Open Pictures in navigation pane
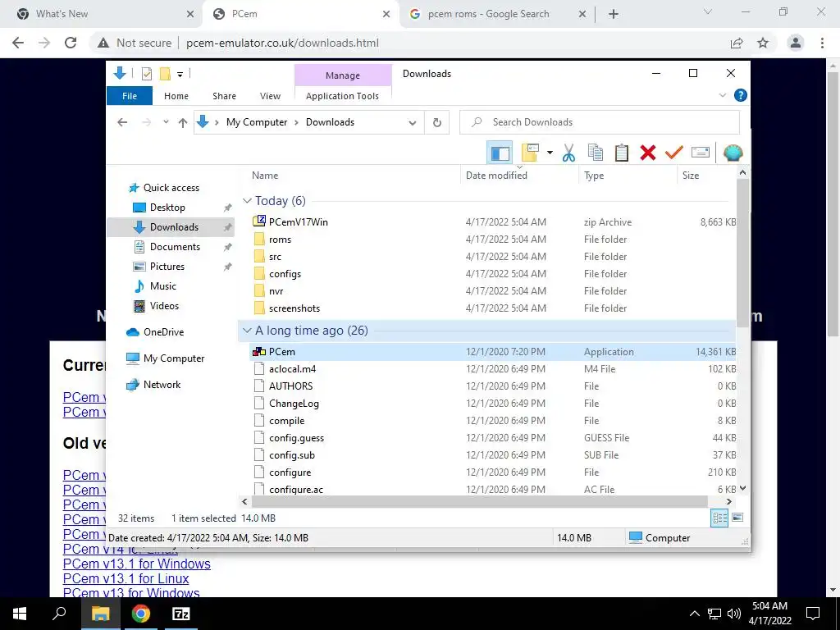Viewport: 840px width, 630px height. tap(167, 267)
